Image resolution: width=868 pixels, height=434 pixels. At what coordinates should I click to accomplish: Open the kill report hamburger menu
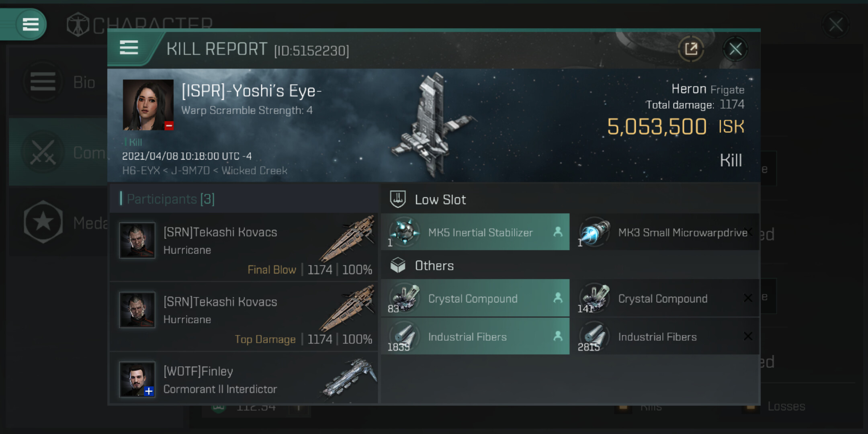(x=129, y=48)
